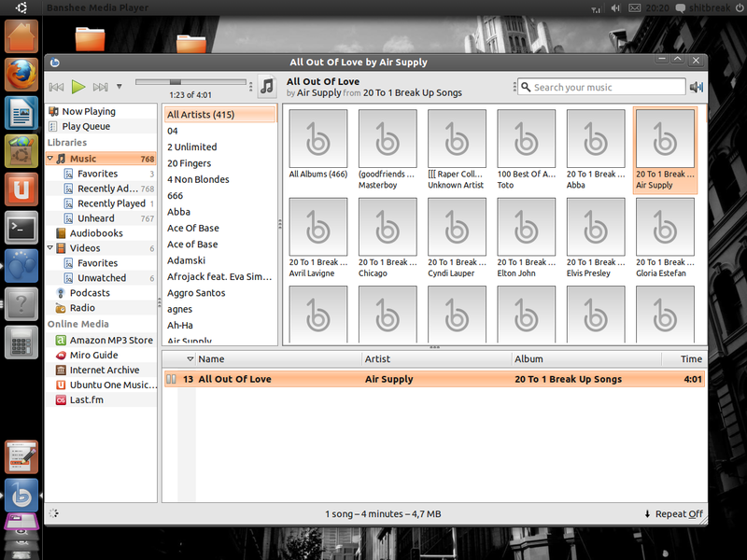Skip to the next track

(x=101, y=87)
